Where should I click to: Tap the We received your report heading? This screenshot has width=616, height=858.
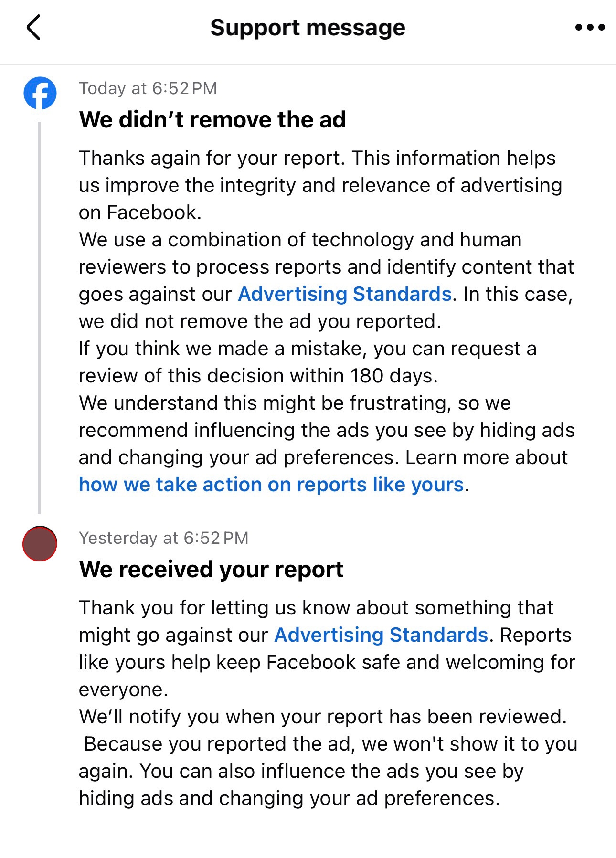click(212, 569)
